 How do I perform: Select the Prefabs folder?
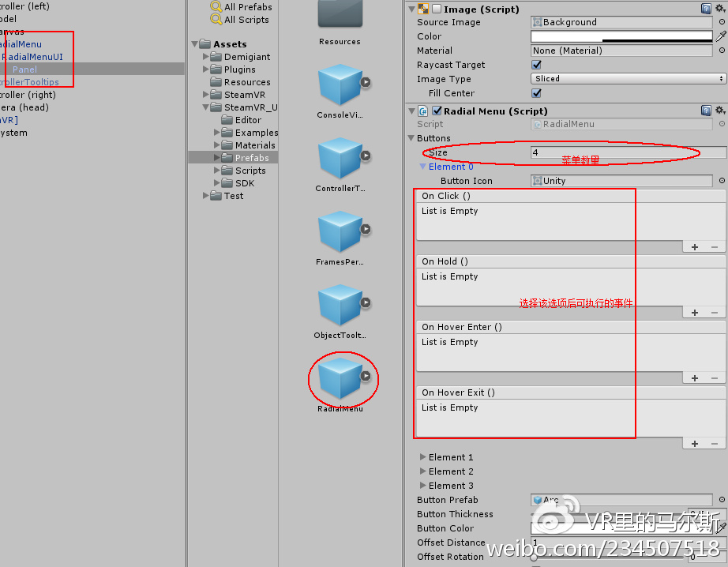245,158
